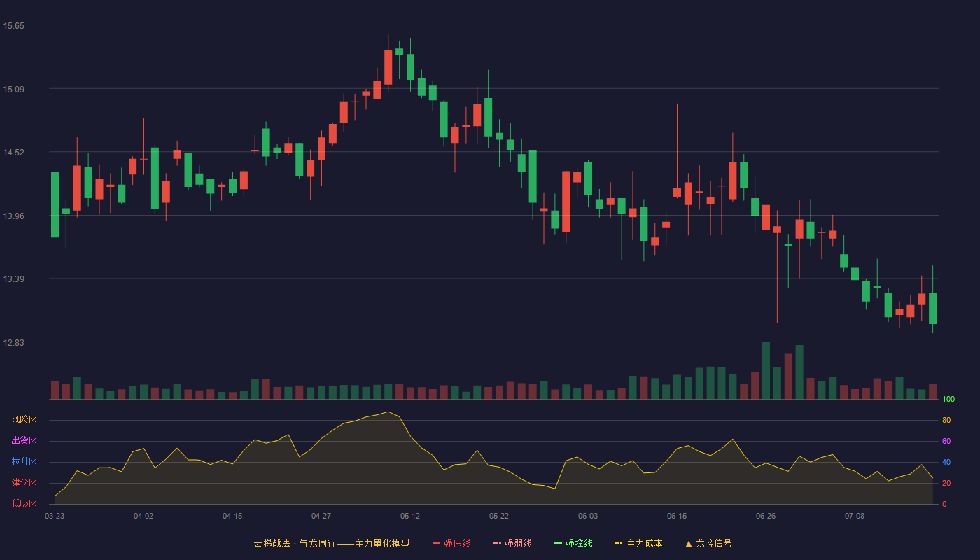Click the tallest volume bar near 06-26
This screenshot has height=560, width=980.
coord(766,370)
